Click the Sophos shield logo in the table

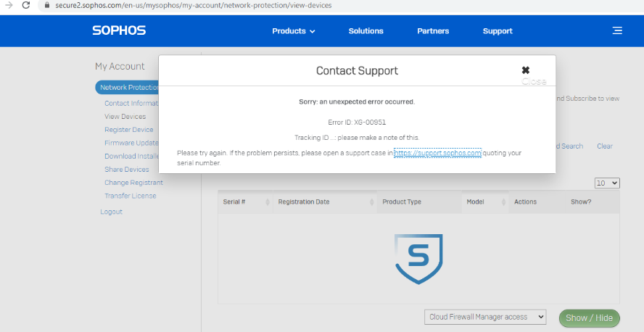click(x=418, y=259)
